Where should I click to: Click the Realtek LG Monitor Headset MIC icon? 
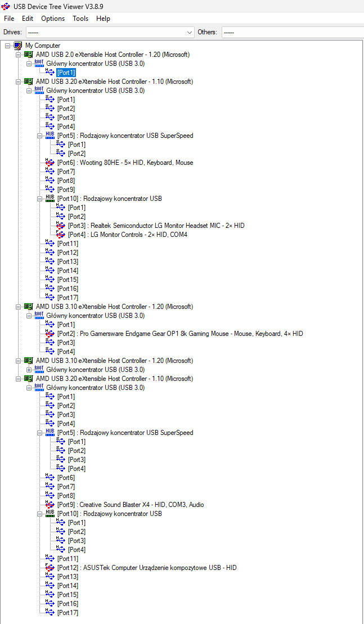[61, 226]
